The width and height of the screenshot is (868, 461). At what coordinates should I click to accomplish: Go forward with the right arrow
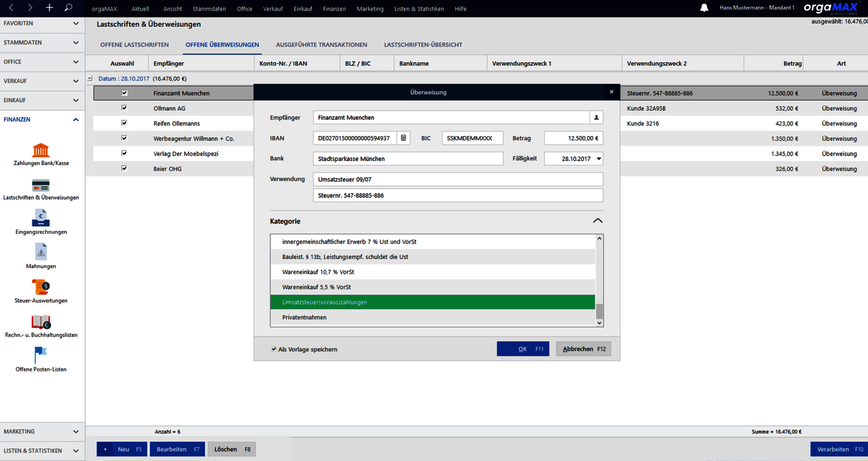30,8
